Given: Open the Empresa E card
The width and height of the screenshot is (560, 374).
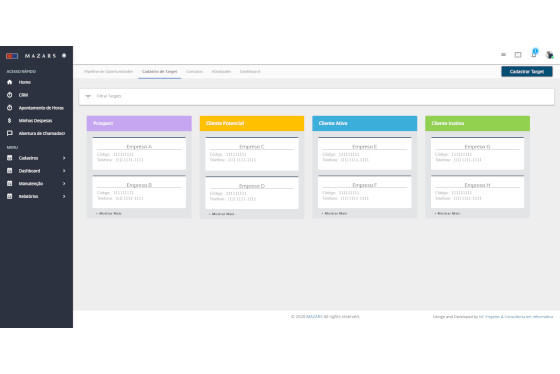Looking at the screenshot, I should [x=364, y=153].
